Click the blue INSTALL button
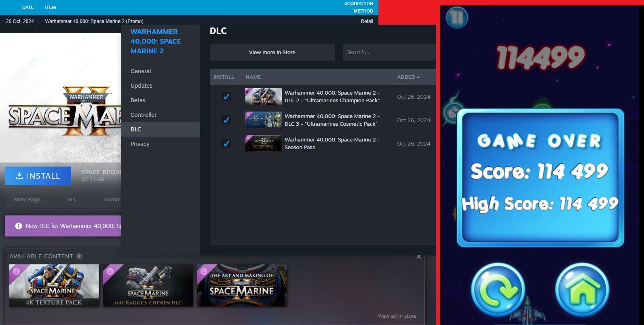Image resolution: width=644 pixels, height=325 pixels. click(38, 176)
